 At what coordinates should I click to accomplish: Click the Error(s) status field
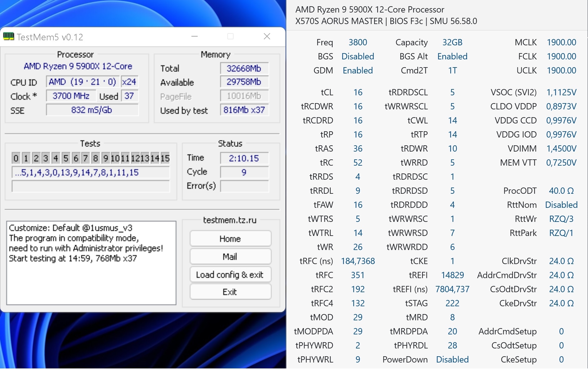244,186
